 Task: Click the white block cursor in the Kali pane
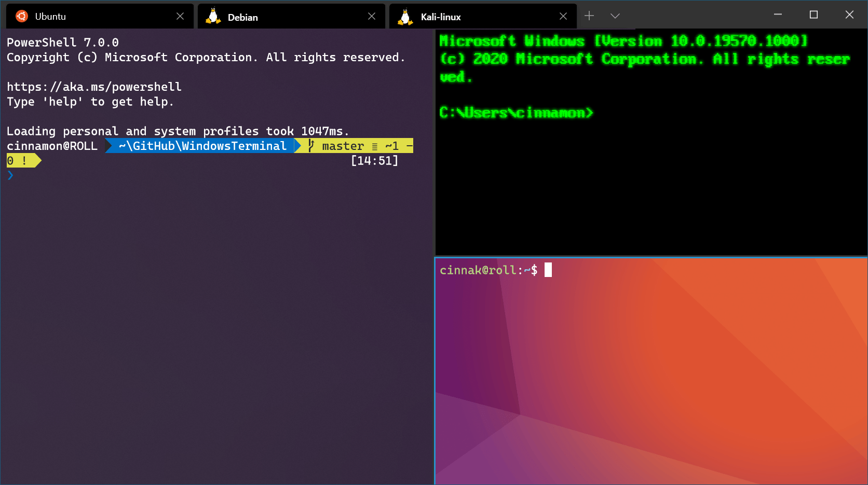tap(548, 270)
